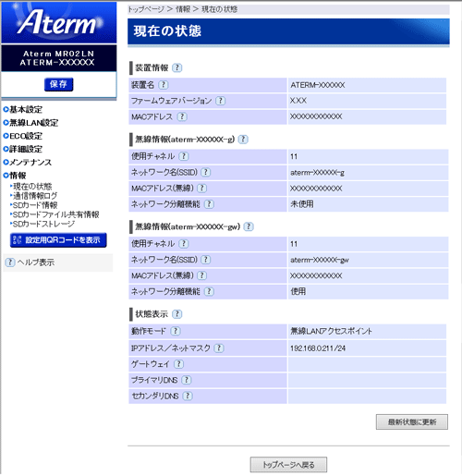Screen dimensions: 462x476
Task: Click the ヘルプ表示 question mark icon
Action: tap(10, 262)
